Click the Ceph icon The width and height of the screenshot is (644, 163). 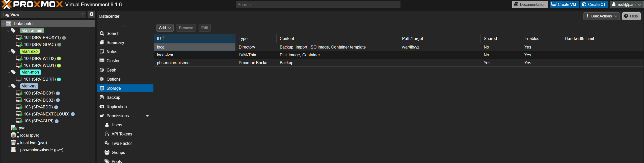tap(102, 70)
